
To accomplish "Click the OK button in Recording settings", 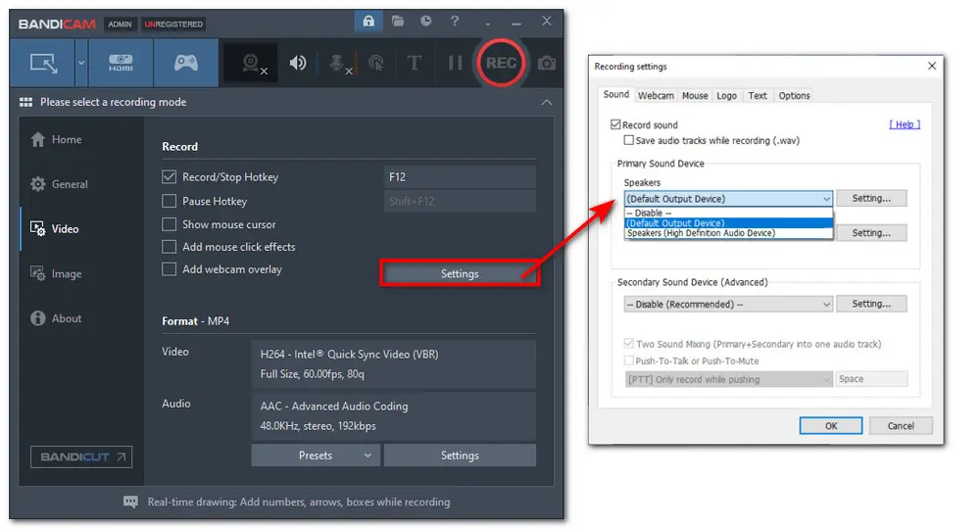I will click(830, 426).
